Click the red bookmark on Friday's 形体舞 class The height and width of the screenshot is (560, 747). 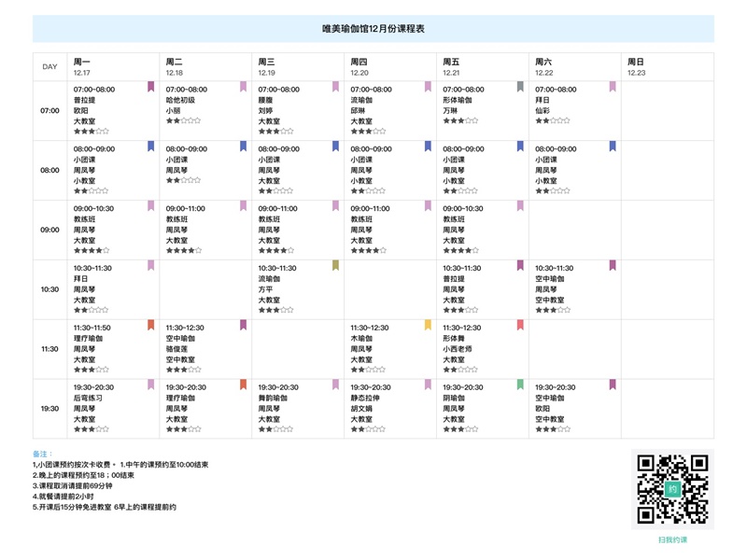(x=520, y=325)
